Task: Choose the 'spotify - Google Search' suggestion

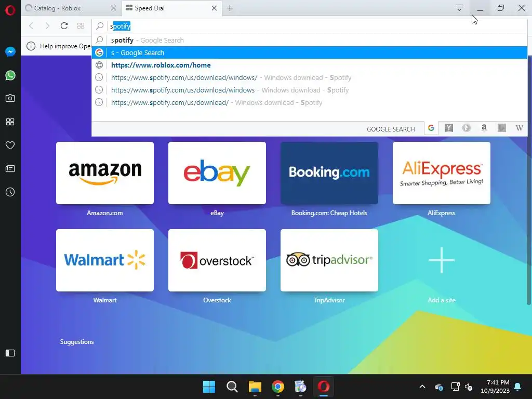Action: 310,41
